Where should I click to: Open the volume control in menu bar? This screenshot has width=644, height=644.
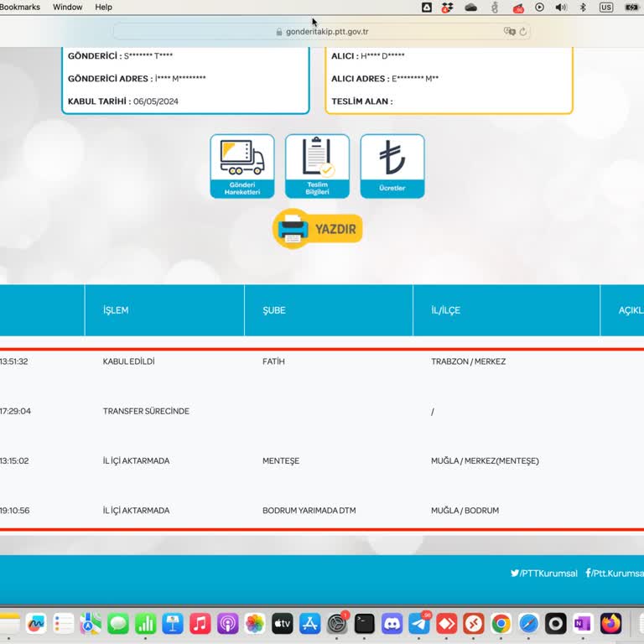561,7
